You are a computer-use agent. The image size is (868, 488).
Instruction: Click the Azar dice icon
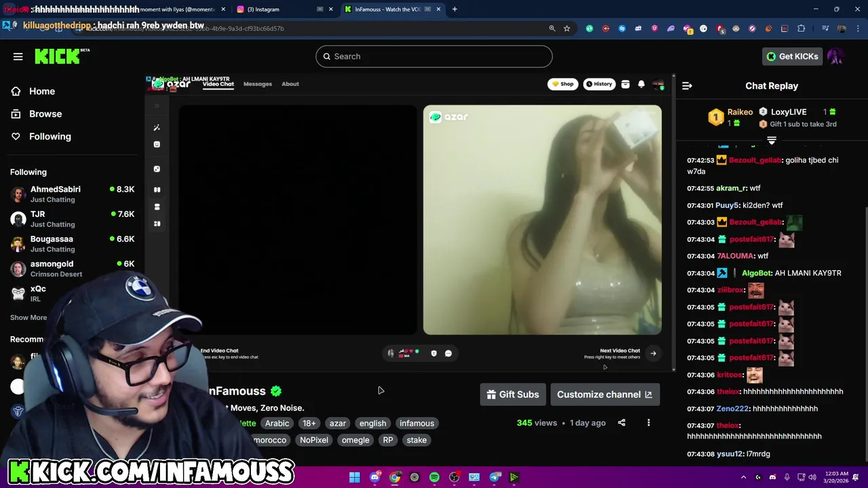[157, 169]
